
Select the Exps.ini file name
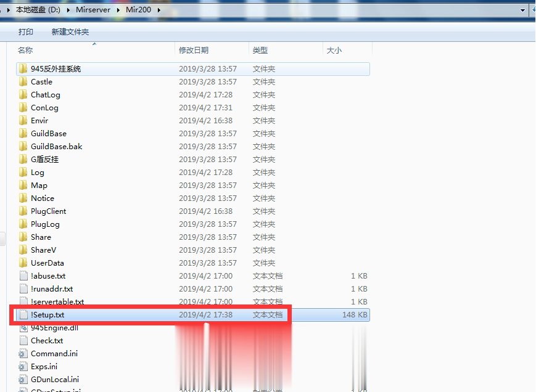click(x=44, y=367)
